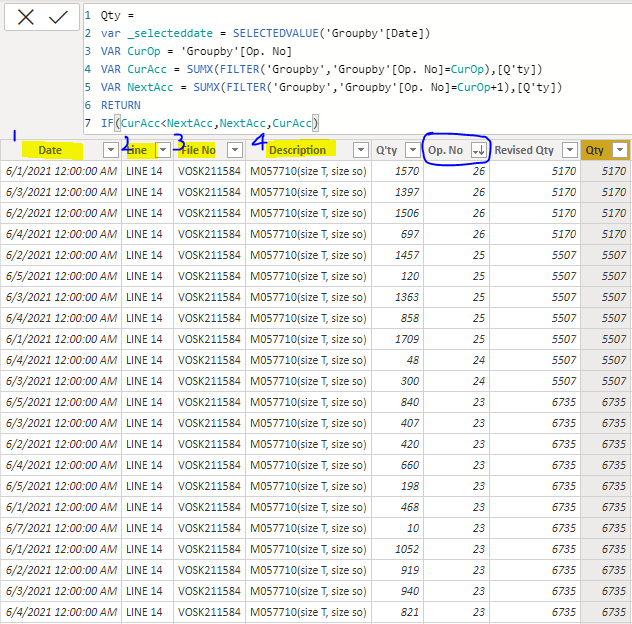Screen dimensions: 632x624
Task: Open the Description column filter dropdown
Action: point(361,150)
